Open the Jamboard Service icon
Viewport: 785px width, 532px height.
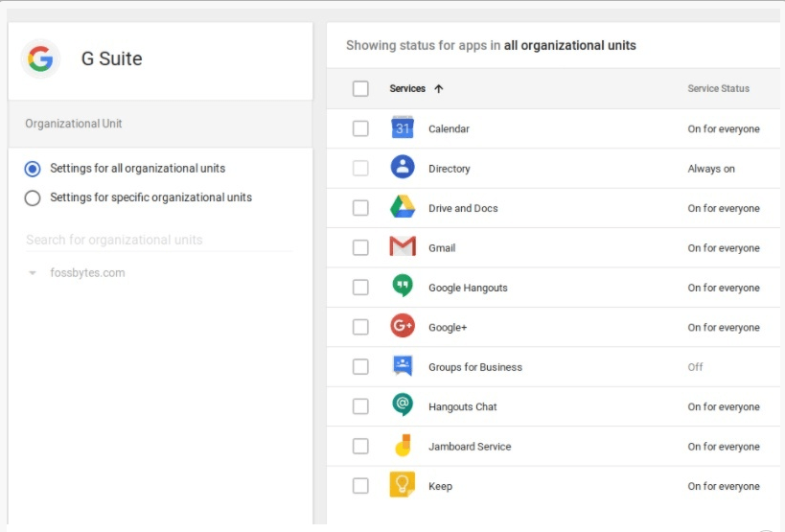403,446
